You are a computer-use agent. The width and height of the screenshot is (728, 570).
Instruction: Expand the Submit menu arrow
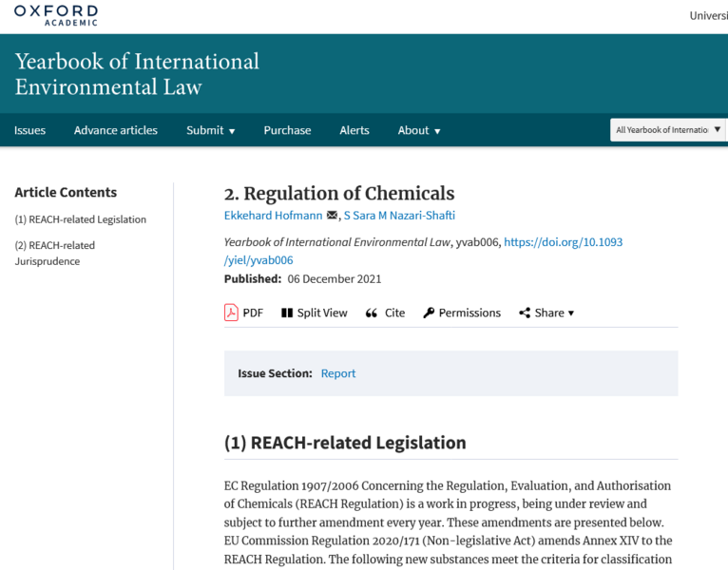[x=232, y=131]
